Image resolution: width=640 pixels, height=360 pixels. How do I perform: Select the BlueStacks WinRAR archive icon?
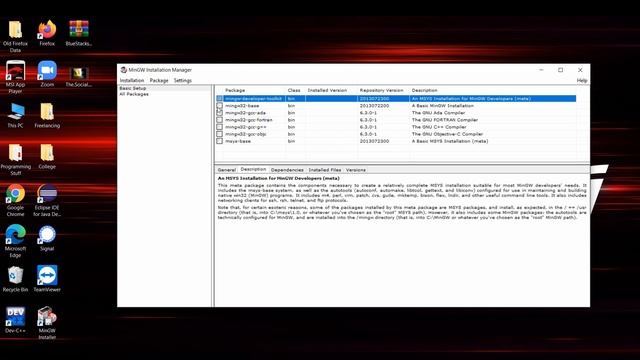[x=79, y=30]
